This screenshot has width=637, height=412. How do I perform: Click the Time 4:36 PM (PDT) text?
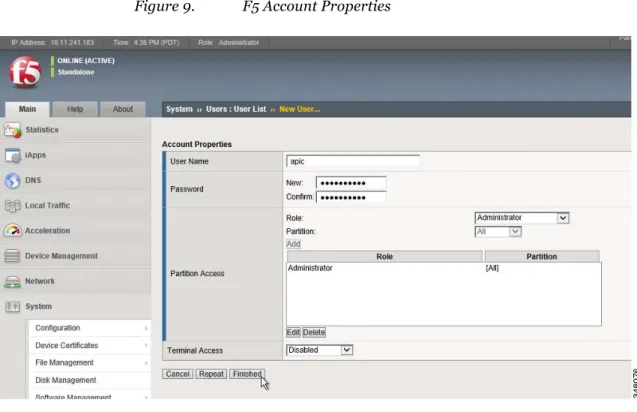tap(146, 42)
